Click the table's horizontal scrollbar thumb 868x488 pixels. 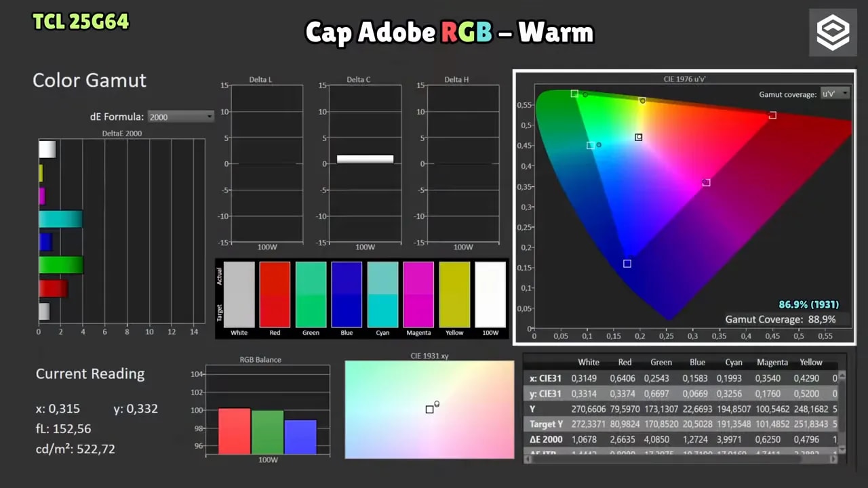(668, 459)
